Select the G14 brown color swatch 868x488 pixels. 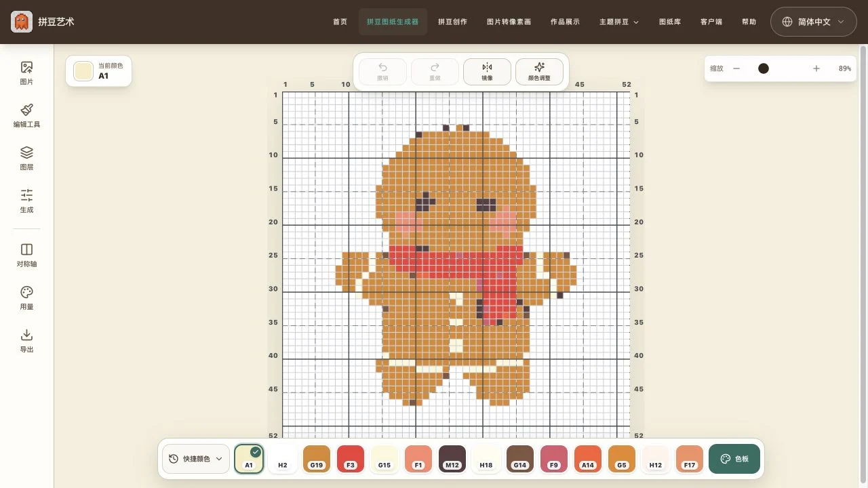[520, 459]
